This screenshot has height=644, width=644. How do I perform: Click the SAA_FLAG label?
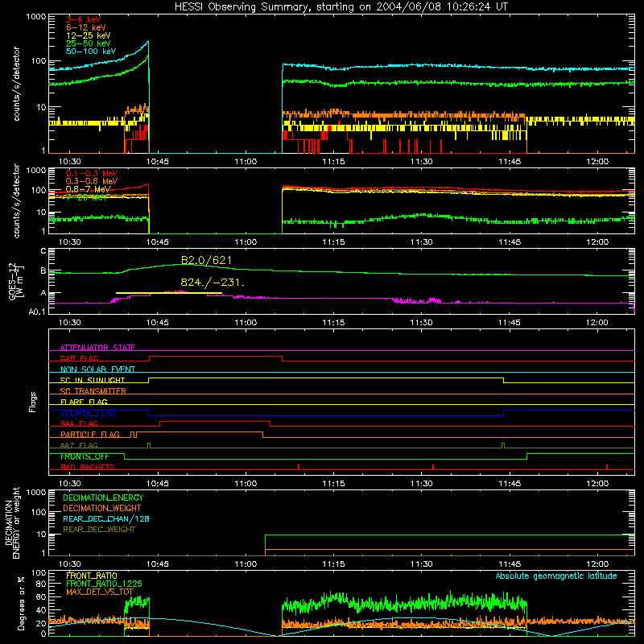pyautogui.click(x=79, y=423)
